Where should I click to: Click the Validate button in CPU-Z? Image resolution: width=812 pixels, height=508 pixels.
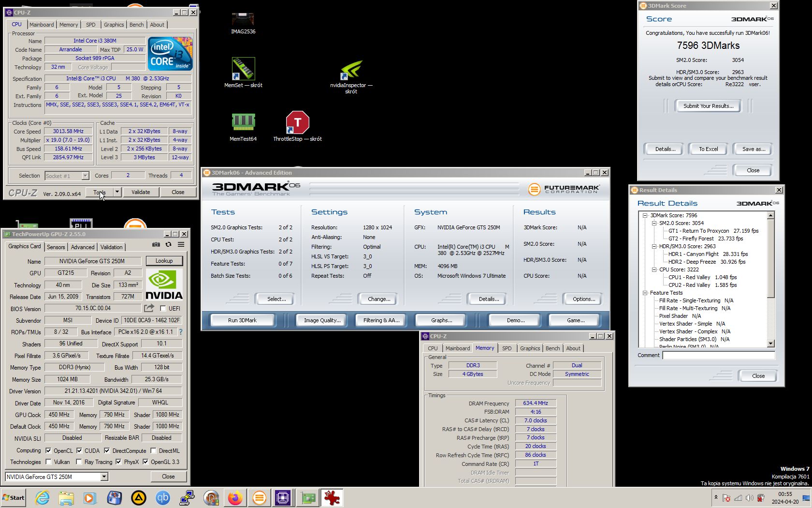click(141, 192)
